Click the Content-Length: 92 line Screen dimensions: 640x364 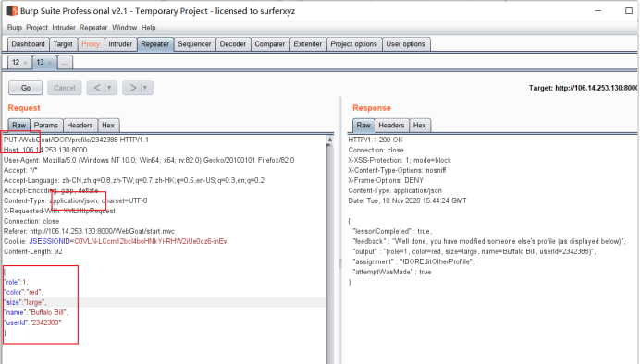coord(33,251)
